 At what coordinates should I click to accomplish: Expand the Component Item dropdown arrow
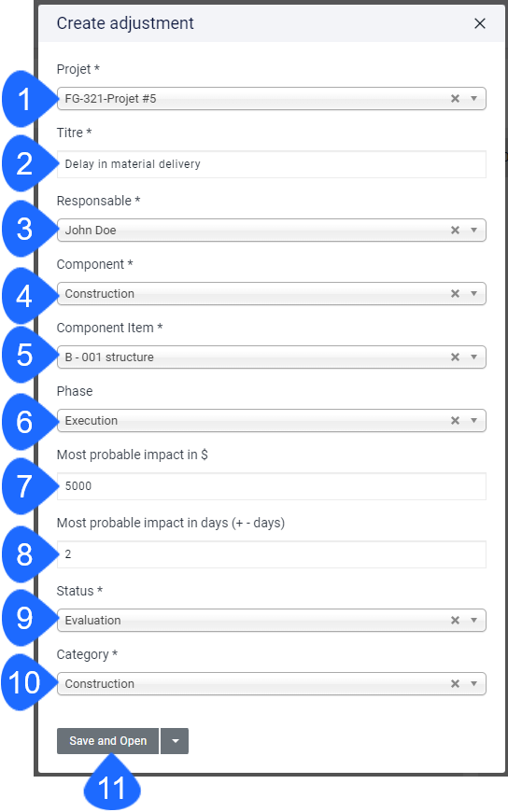click(x=473, y=357)
